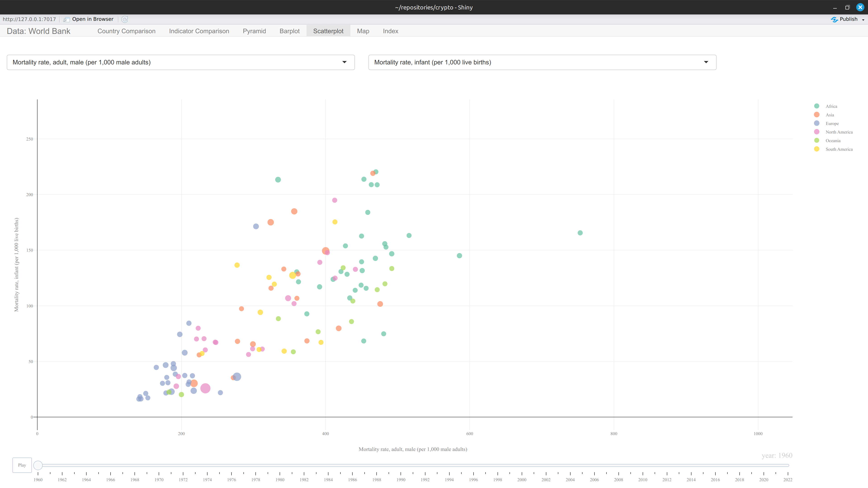The height and width of the screenshot is (488, 868).
Task: Click the reload app icon
Action: (125, 19)
